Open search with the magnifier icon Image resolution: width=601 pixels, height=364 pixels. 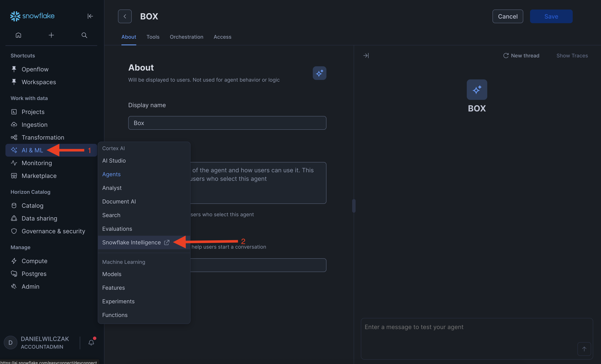(84, 35)
